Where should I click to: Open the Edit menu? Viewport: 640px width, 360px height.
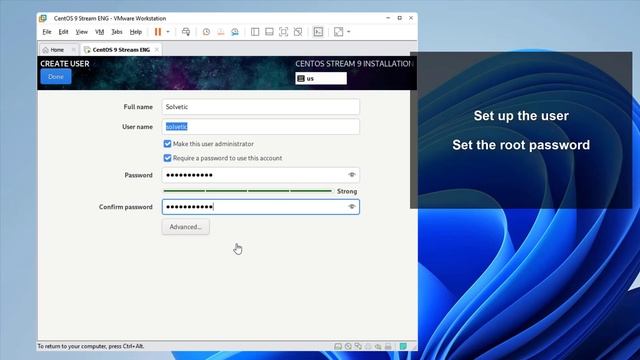pos(63,32)
